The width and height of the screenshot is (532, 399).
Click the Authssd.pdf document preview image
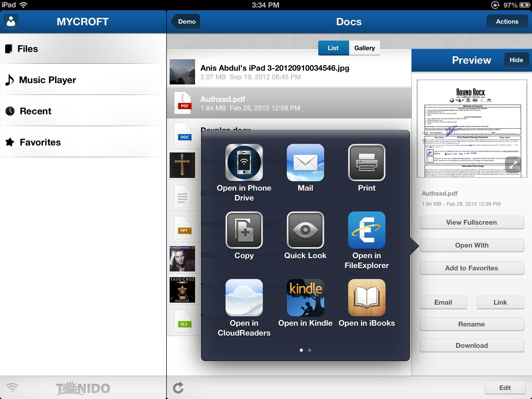[x=472, y=129]
